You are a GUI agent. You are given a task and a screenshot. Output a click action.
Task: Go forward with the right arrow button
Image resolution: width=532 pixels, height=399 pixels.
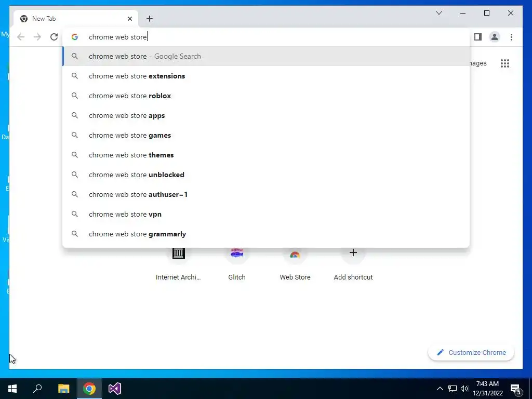[x=37, y=37]
